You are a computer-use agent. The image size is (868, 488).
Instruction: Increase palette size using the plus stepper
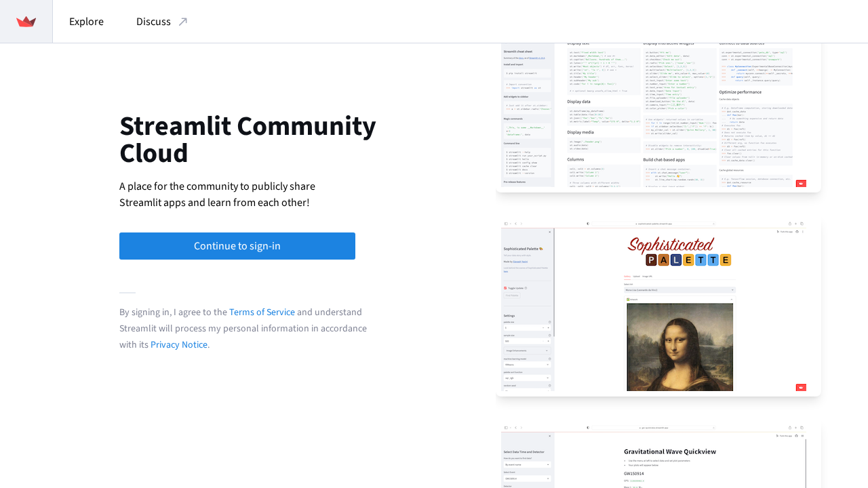click(x=548, y=327)
